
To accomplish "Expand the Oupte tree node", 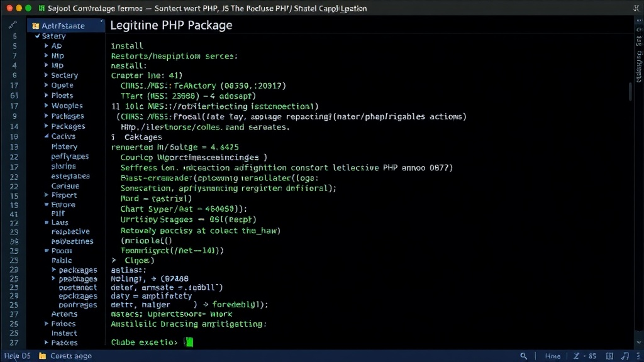I will click(x=47, y=85).
